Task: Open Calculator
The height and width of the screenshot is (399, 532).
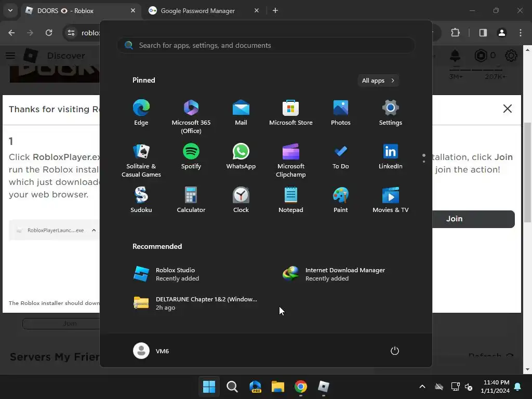Action: click(191, 200)
